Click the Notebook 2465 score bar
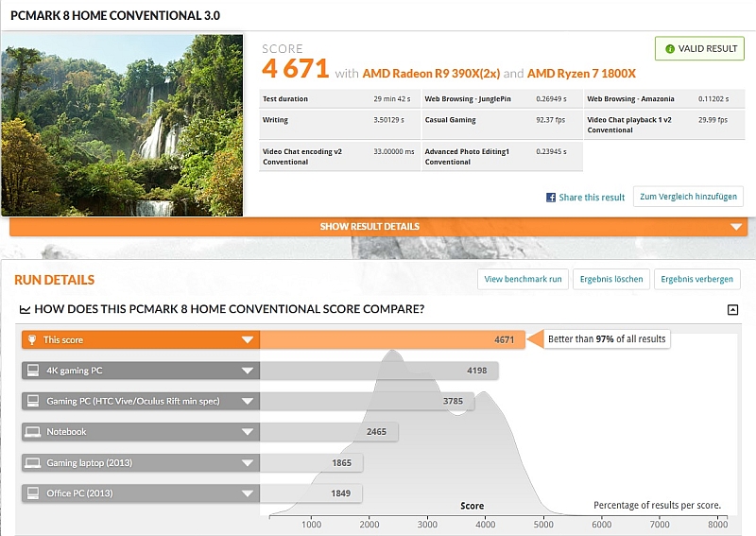This screenshot has height=536, width=756. click(329, 432)
